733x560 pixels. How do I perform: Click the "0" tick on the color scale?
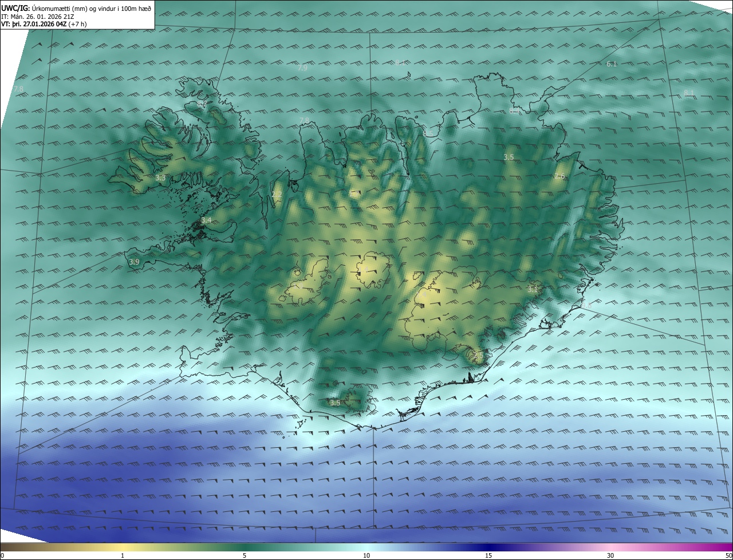click(2, 555)
